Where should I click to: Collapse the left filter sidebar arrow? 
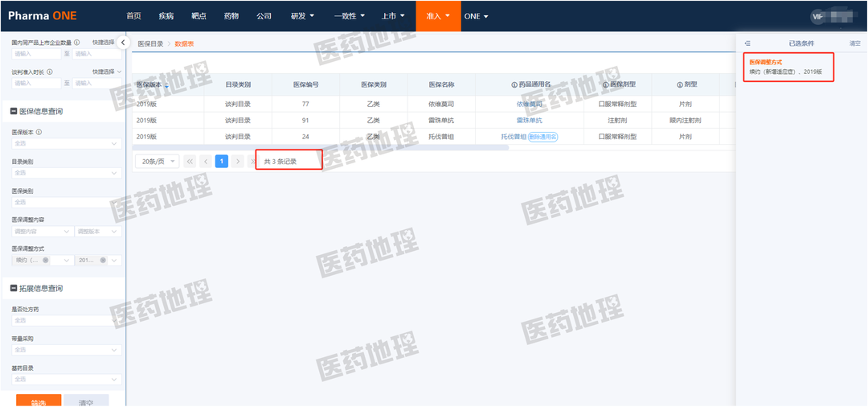[x=123, y=42]
